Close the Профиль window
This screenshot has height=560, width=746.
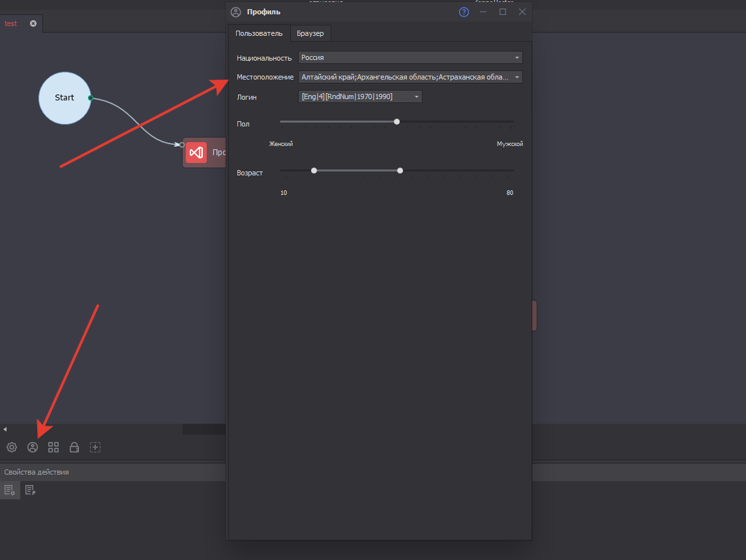click(522, 12)
